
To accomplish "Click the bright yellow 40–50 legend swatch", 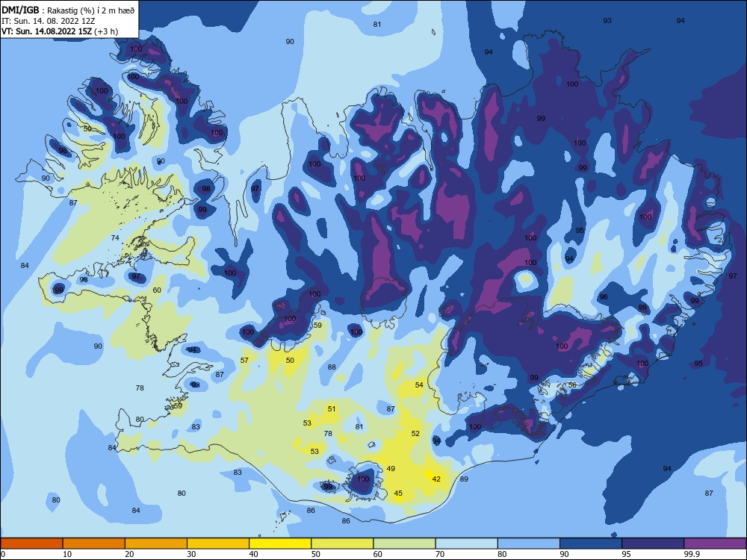I will [280, 544].
